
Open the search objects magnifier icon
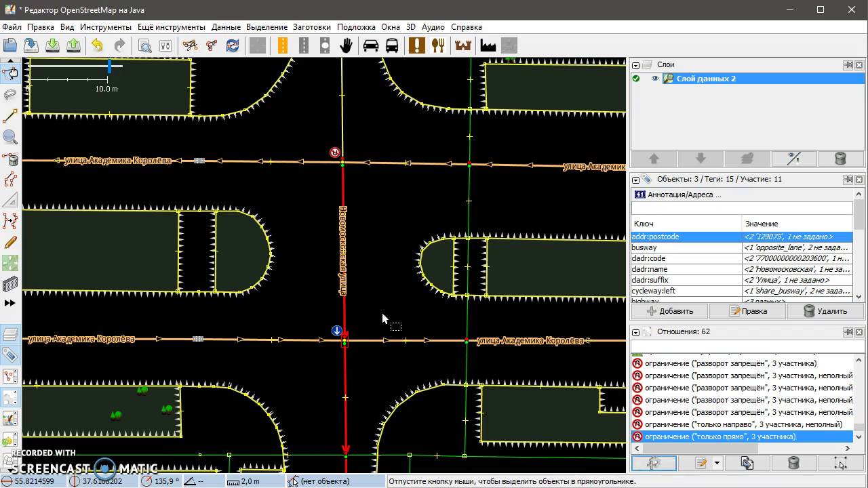pos(144,45)
